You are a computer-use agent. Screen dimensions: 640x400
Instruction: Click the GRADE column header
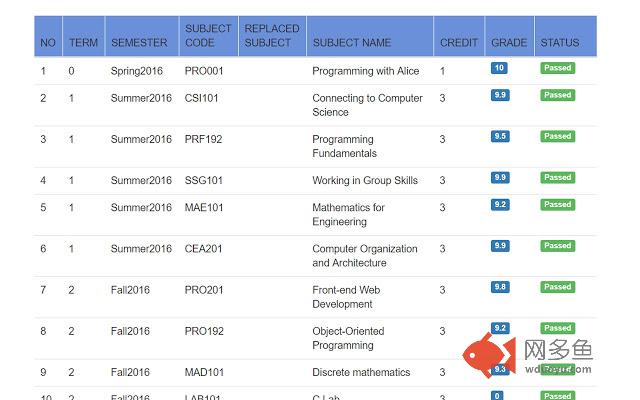coord(509,36)
